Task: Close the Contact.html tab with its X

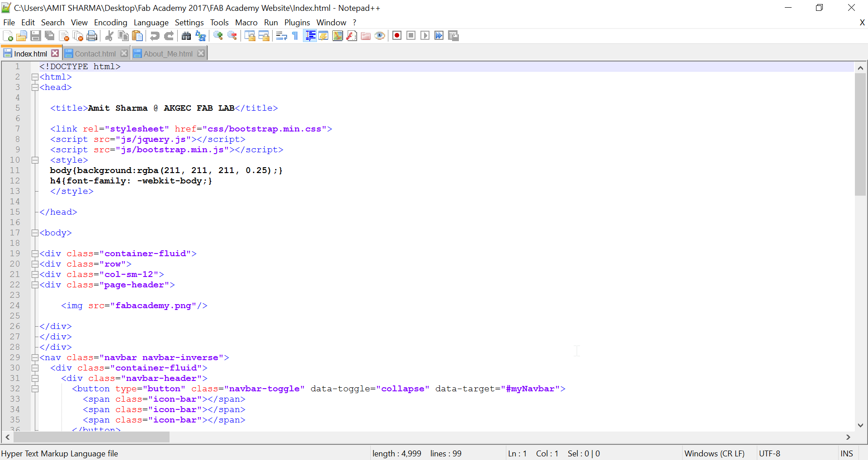Action: point(124,53)
